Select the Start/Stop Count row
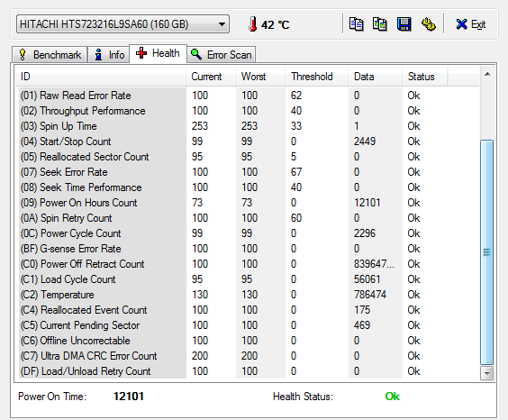Viewport: 508px width, 420px height. (247, 142)
